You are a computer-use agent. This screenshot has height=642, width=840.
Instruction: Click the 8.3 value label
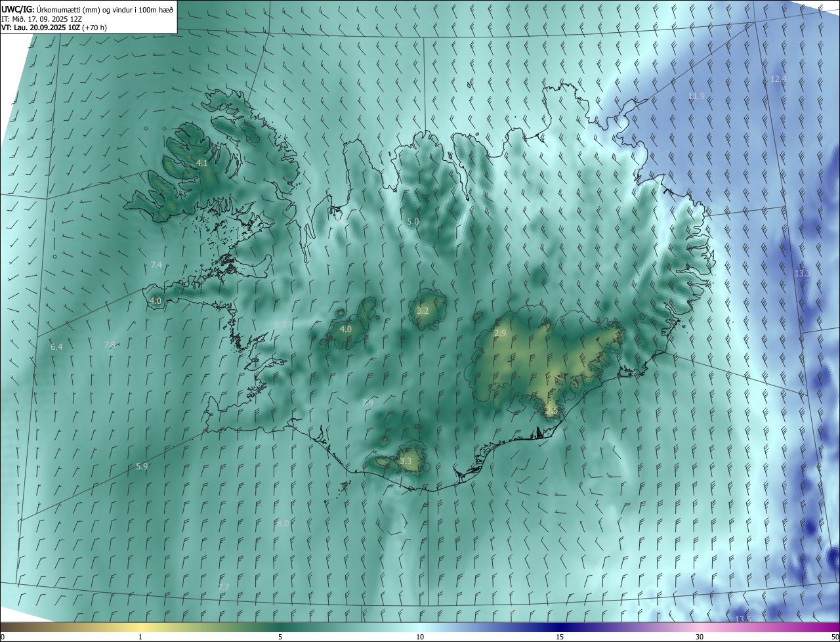pyautogui.click(x=280, y=324)
